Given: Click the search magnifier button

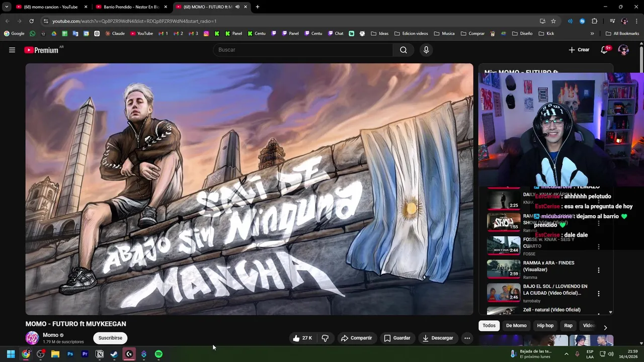Looking at the screenshot, I should point(404,50).
